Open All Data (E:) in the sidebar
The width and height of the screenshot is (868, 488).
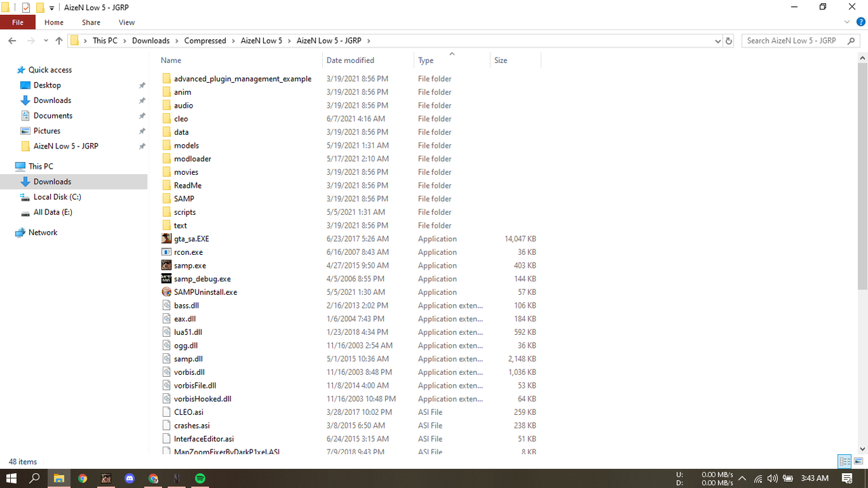pyautogui.click(x=53, y=212)
